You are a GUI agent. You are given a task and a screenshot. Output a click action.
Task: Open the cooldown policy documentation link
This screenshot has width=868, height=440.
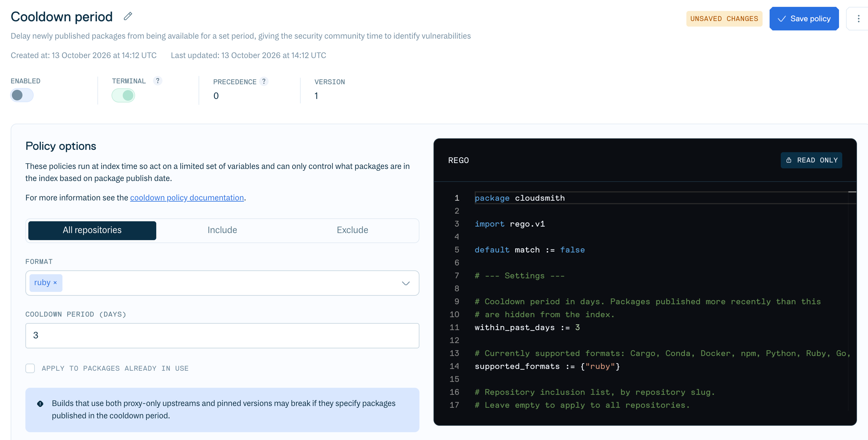pos(187,198)
